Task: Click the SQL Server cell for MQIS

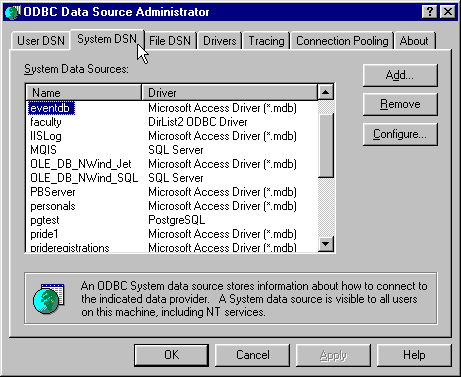Action: click(x=176, y=150)
